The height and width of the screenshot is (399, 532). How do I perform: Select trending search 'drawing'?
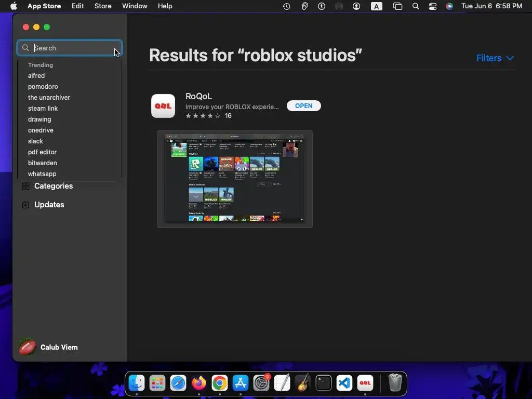tap(39, 119)
